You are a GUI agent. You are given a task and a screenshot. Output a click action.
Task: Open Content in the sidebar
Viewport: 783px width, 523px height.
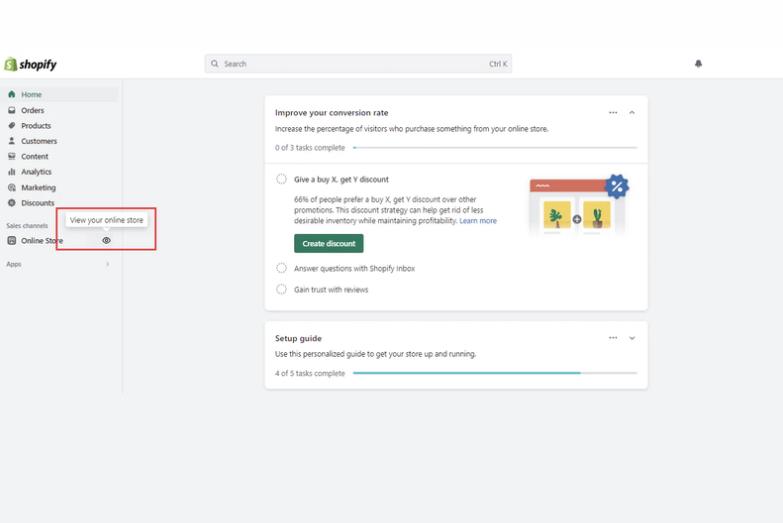tap(35, 156)
